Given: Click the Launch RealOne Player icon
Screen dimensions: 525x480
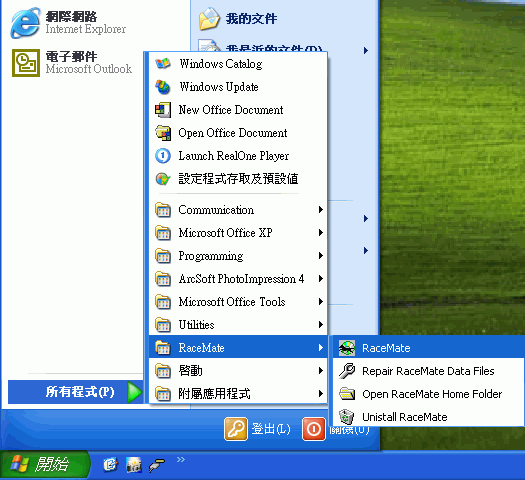Looking at the screenshot, I should [163, 156].
